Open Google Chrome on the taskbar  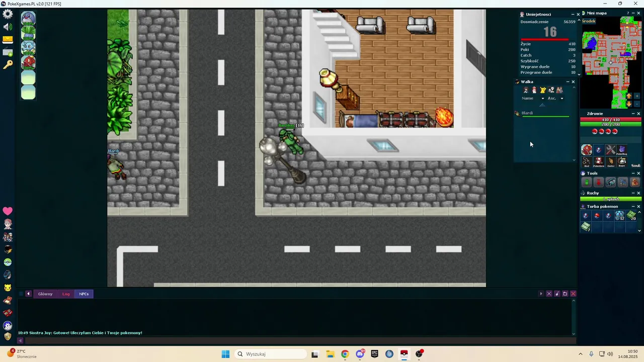pyautogui.click(x=345, y=354)
